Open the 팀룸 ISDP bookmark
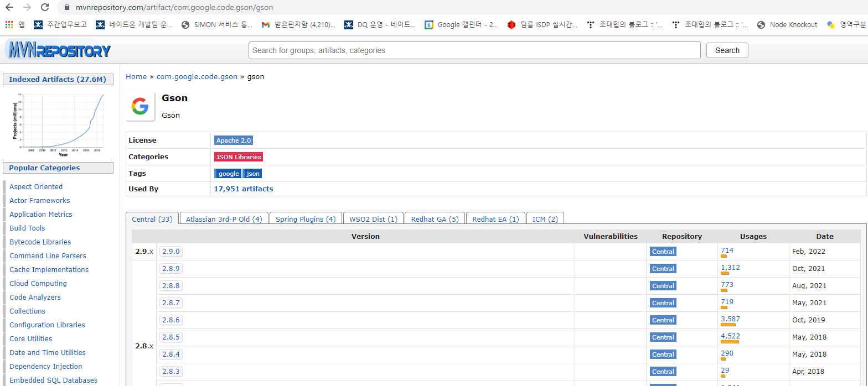The height and width of the screenshot is (386, 868). pyautogui.click(x=542, y=24)
